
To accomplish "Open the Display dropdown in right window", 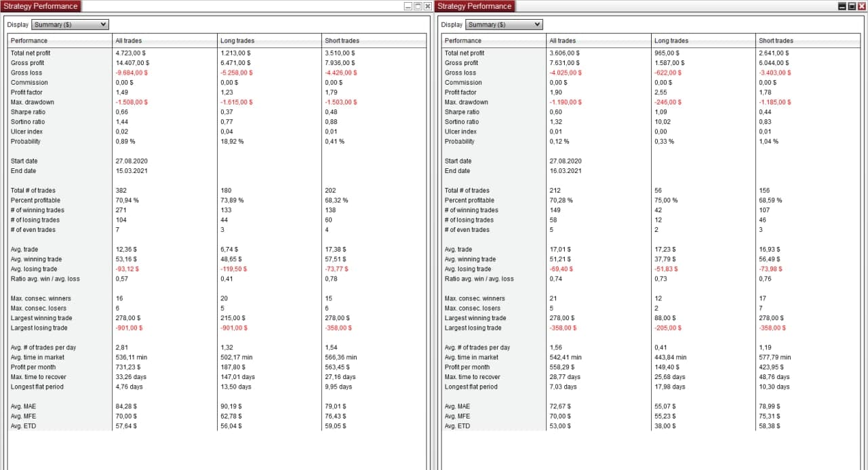I will click(504, 24).
